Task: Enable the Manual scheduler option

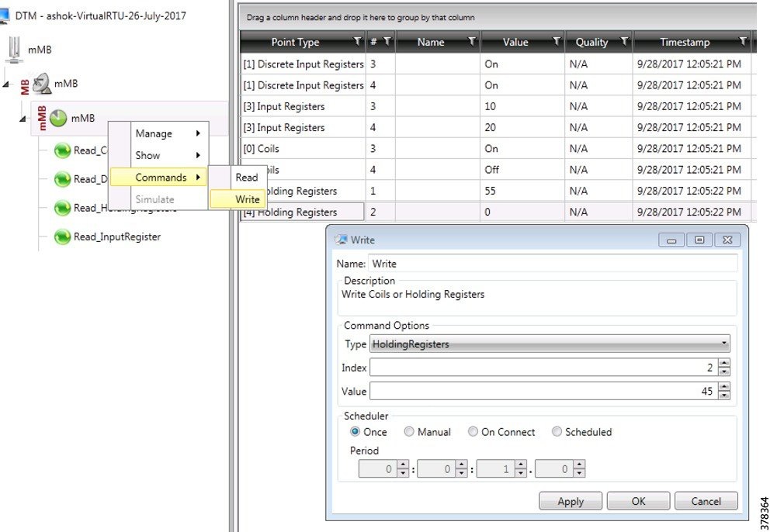Action: [409, 432]
